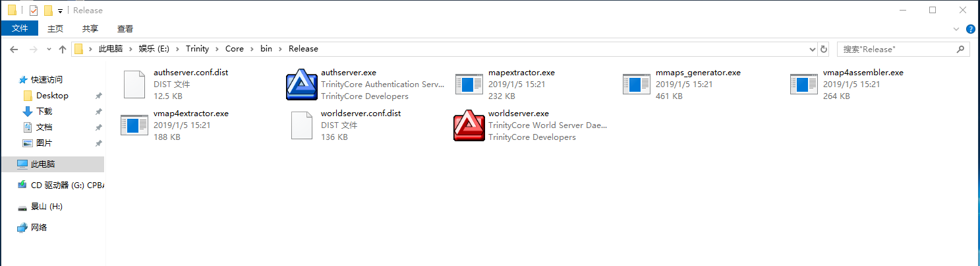This screenshot has height=266, width=980.
Task: Open 景山 (H:) drive in the navigation pane
Action: [46, 207]
